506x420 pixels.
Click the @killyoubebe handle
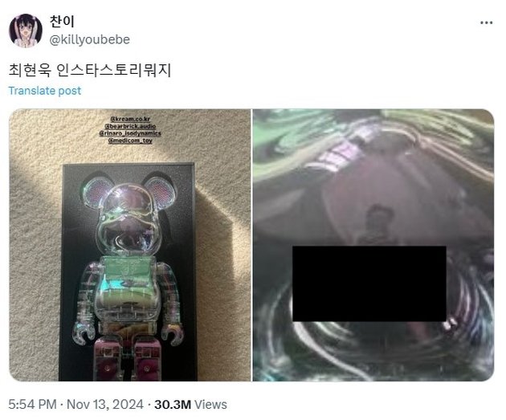coord(89,39)
